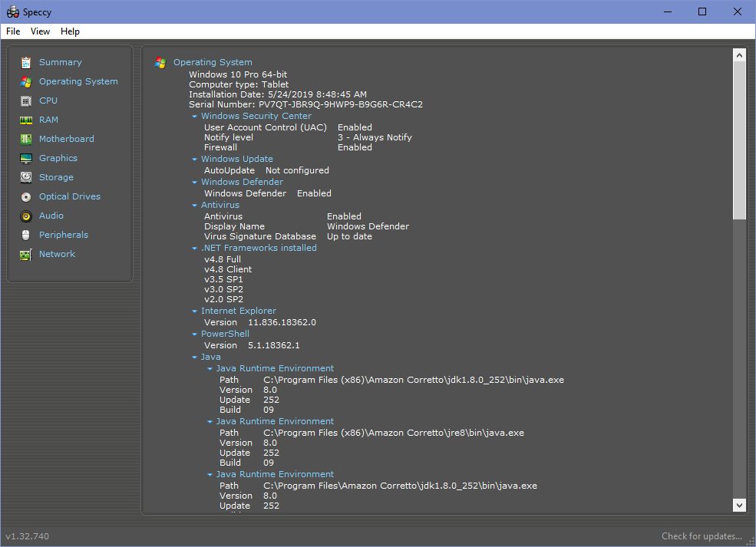
Task: Select the Computer type: Tablet line
Action: click(x=239, y=84)
